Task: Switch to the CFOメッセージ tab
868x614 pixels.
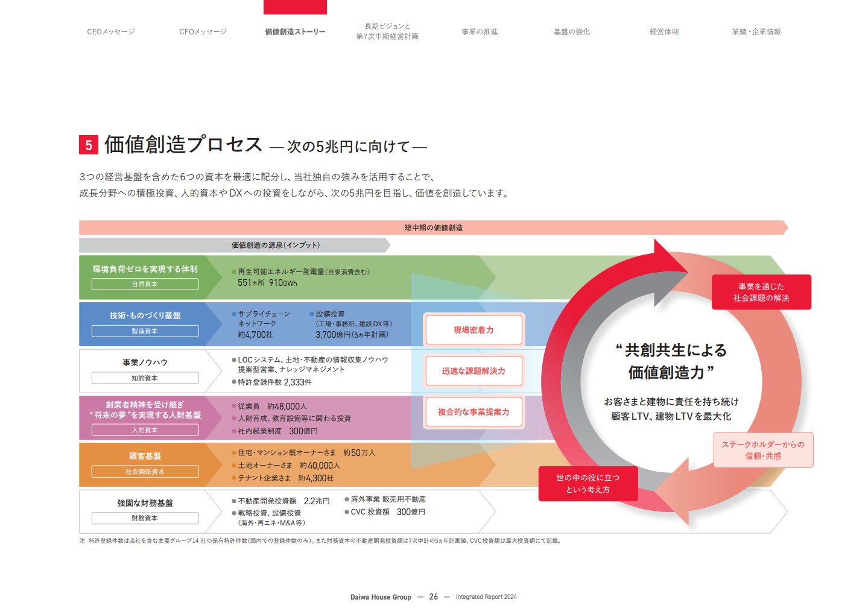Action: [203, 32]
